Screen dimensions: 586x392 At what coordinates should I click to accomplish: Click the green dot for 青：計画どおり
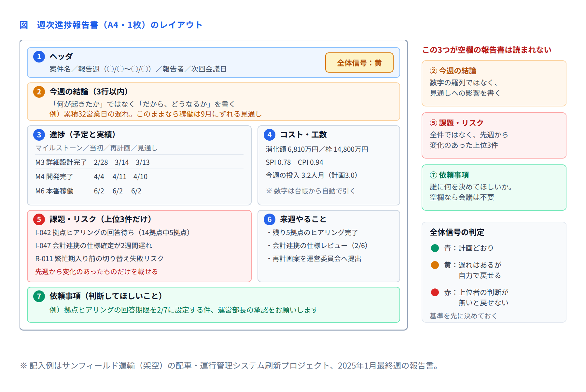tap(435, 248)
